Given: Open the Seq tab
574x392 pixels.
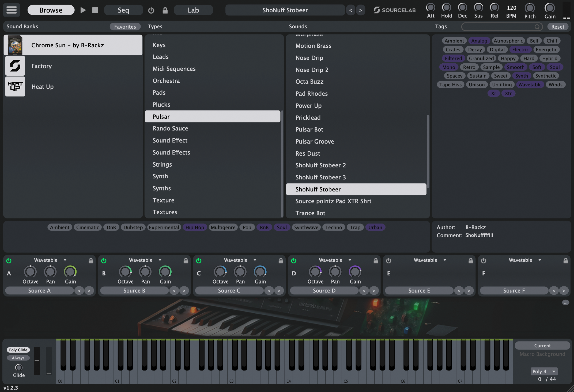Looking at the screenshot, I should tap(123, 10).
